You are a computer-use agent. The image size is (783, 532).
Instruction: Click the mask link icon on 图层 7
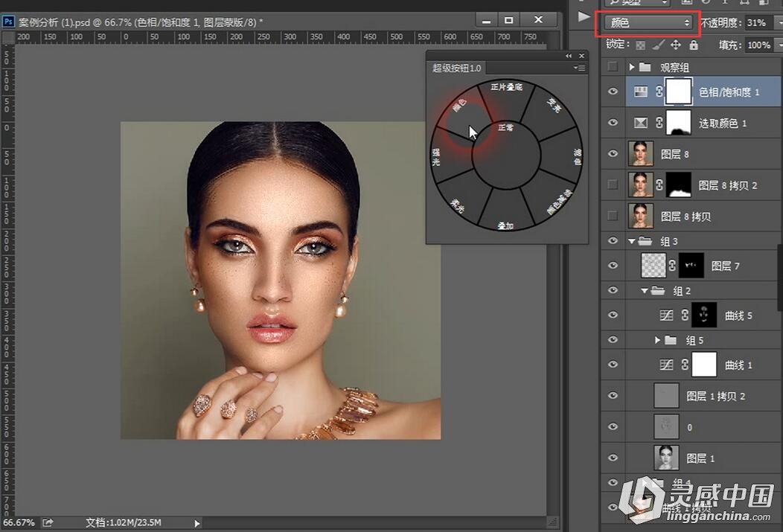tap(672, 266)
